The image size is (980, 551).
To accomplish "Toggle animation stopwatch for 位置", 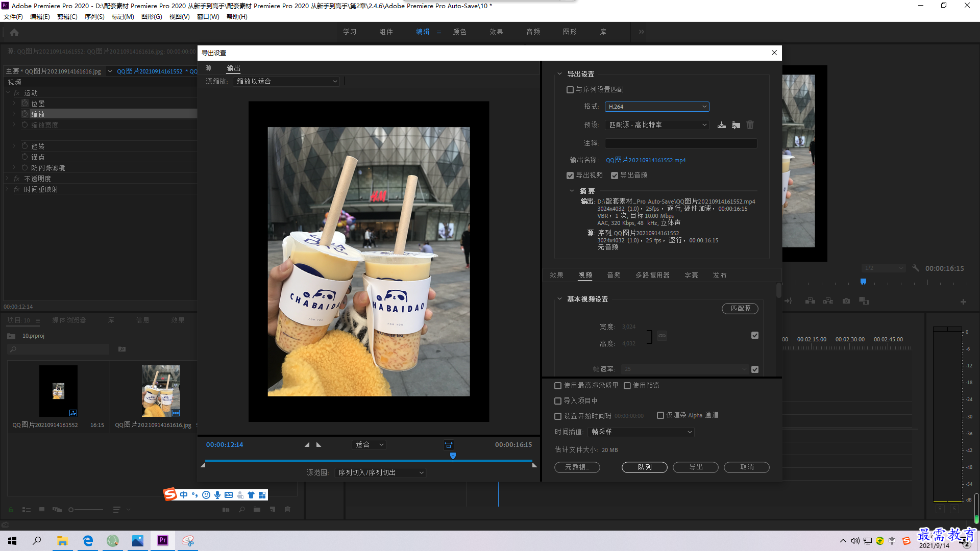I will 24,103.
